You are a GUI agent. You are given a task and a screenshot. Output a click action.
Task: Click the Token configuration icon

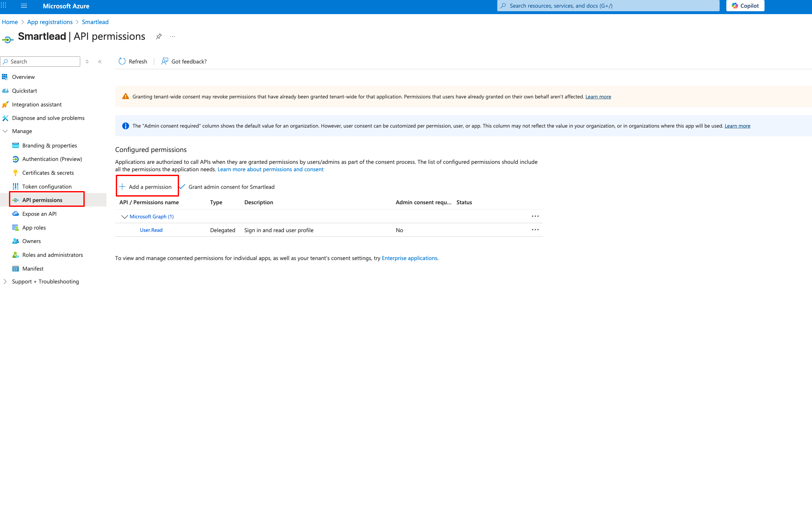[15, 187]
